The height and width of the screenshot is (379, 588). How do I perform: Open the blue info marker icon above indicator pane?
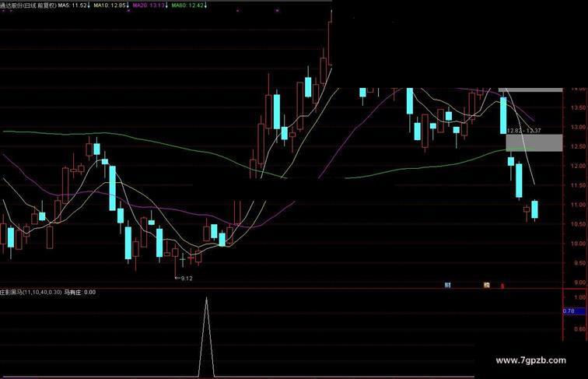click(x=447, y=285)
